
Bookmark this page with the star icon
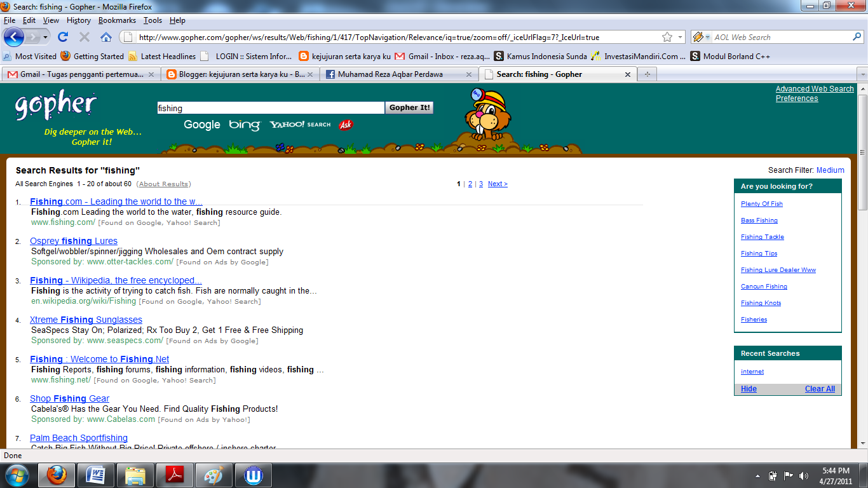667,37
